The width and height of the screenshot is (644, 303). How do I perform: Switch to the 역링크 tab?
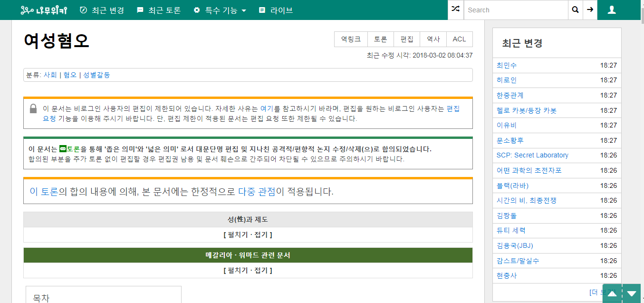pyautogui.click(x=351, y=39)
